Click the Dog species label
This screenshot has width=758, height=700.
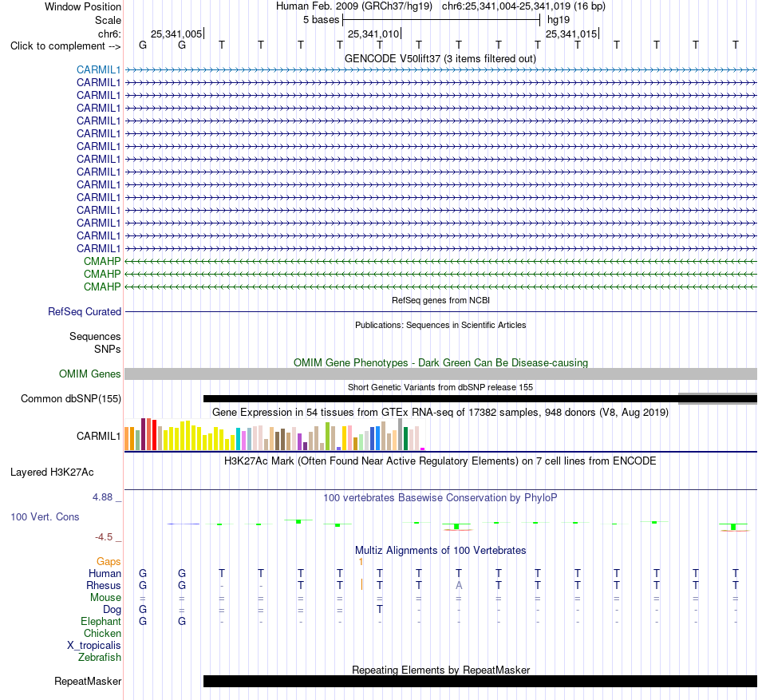point(112,610)
